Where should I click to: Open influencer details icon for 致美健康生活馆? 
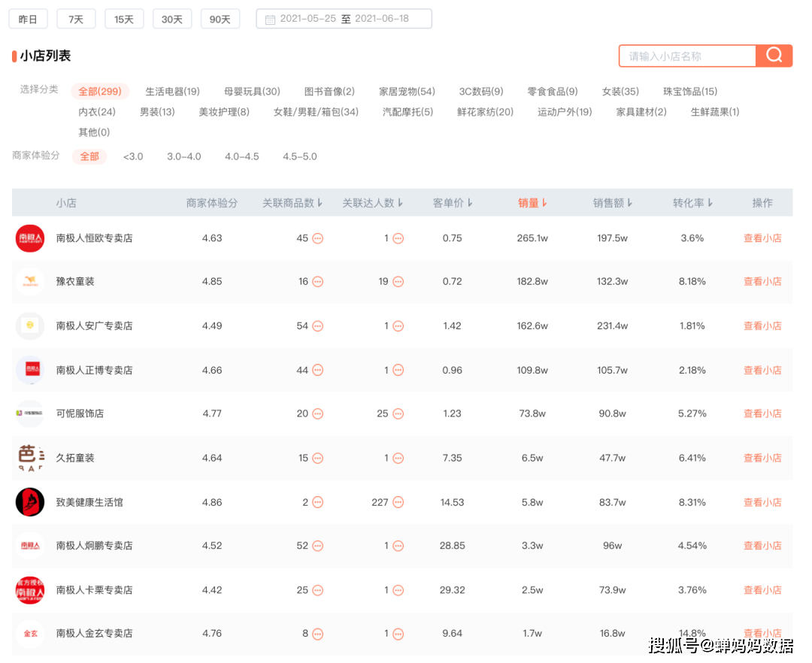tap(398, 502)
